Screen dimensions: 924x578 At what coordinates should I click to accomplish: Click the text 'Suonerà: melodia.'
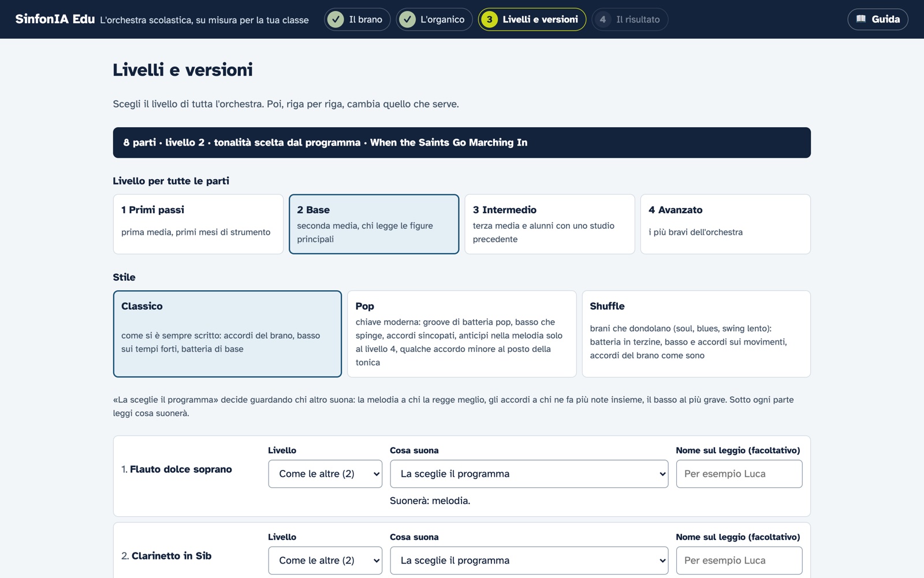[430, 501]
